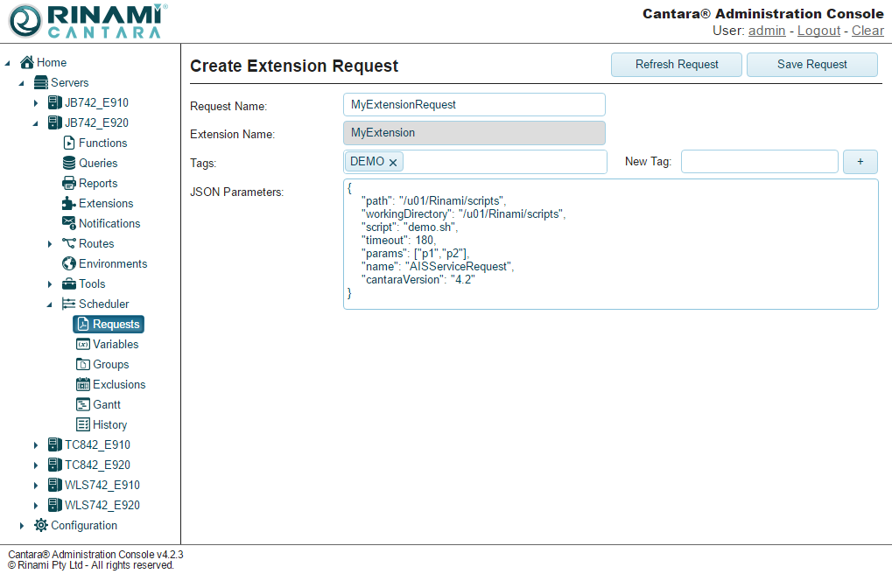Collapse the Scheduler tree node
The image size is (892, 588).
tap(50, 304)
